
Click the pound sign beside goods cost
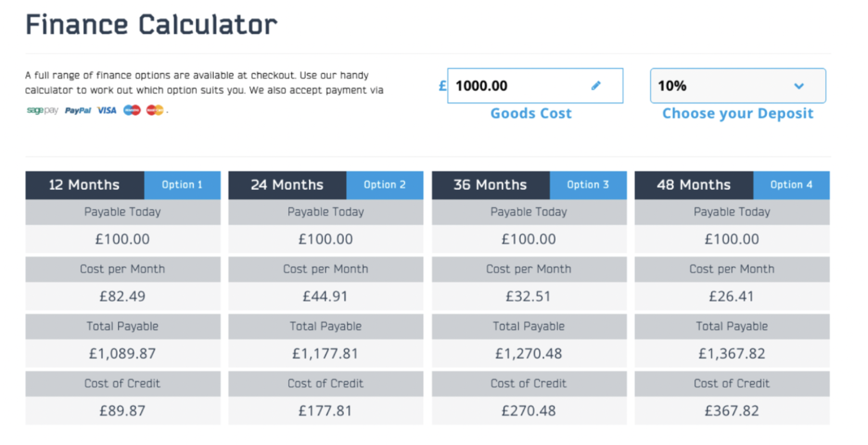coord(442,86)
